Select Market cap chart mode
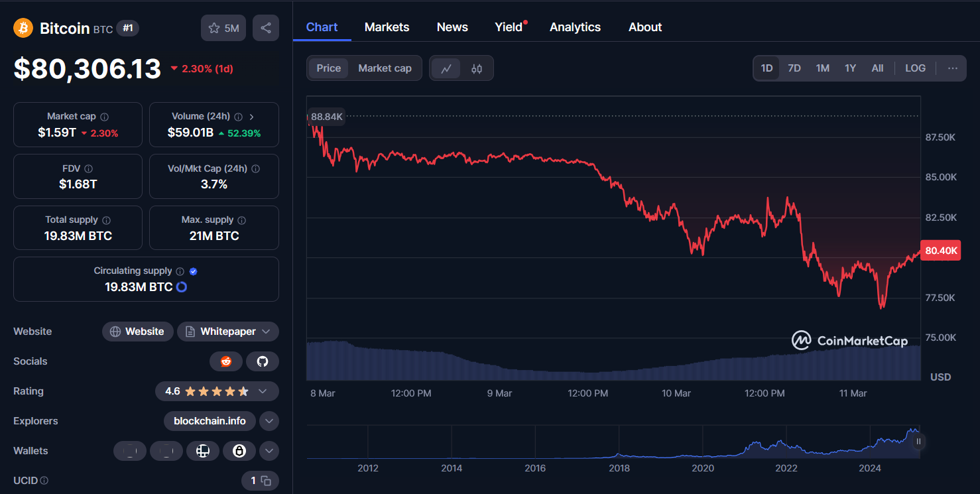 [x=385, y=68]
